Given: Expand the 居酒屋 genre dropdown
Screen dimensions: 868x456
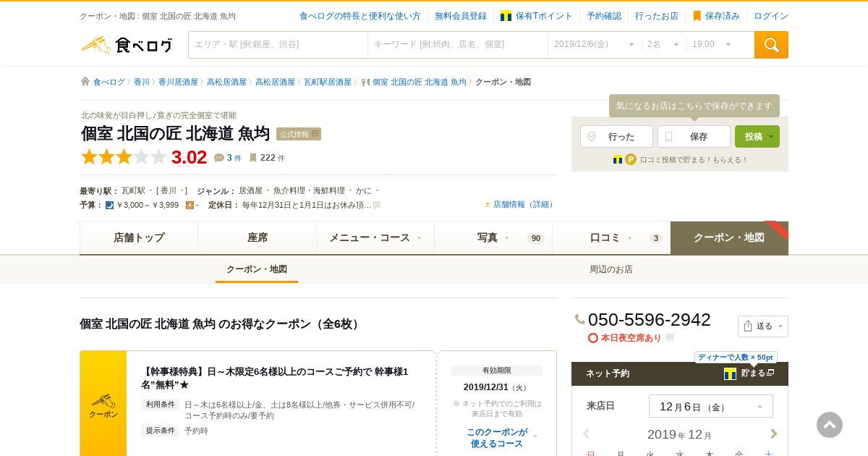Looking at the screenshot, I should coord(254,190).
